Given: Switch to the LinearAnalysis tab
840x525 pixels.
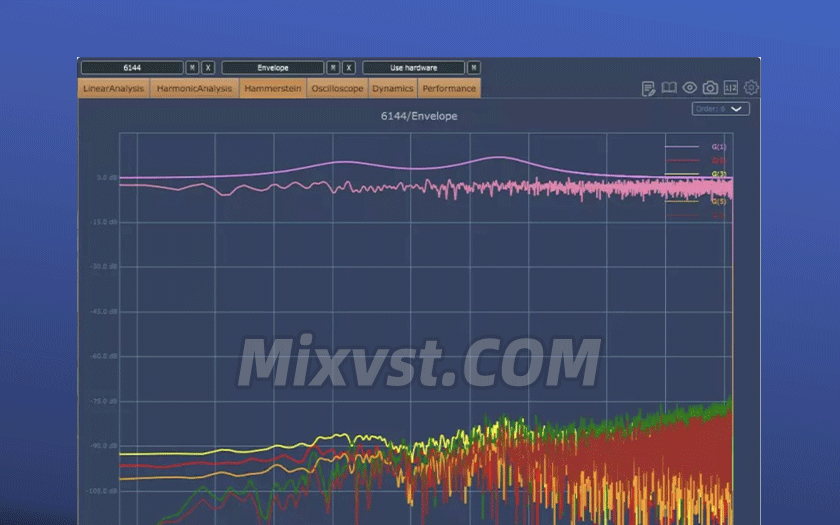Looking at the screenshot, I should pyautogui.click(x=114, y=89).
